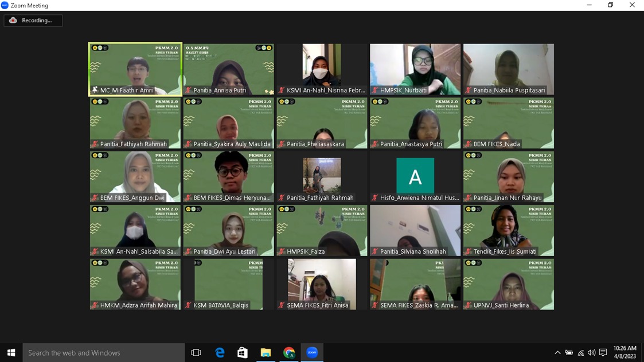Open Google Chrome from the taskbar
This screenshot has width=644, height=362.
click(x=289, y=352)
